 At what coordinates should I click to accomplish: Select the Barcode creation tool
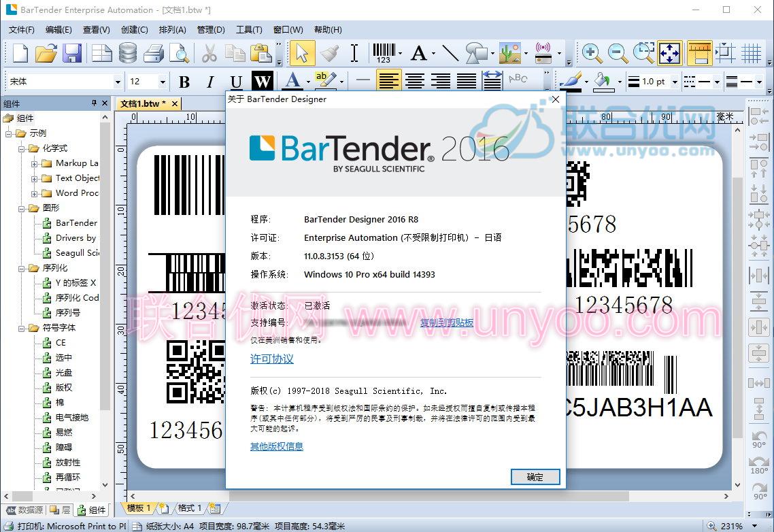tap(384, 53)
